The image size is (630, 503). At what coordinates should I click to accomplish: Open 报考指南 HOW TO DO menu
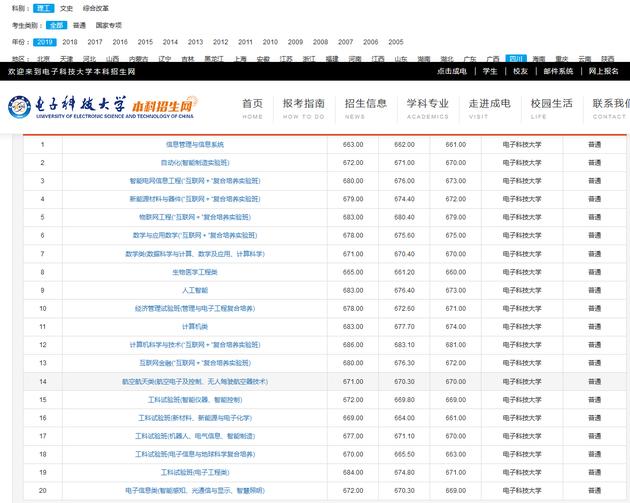(303, 108)
